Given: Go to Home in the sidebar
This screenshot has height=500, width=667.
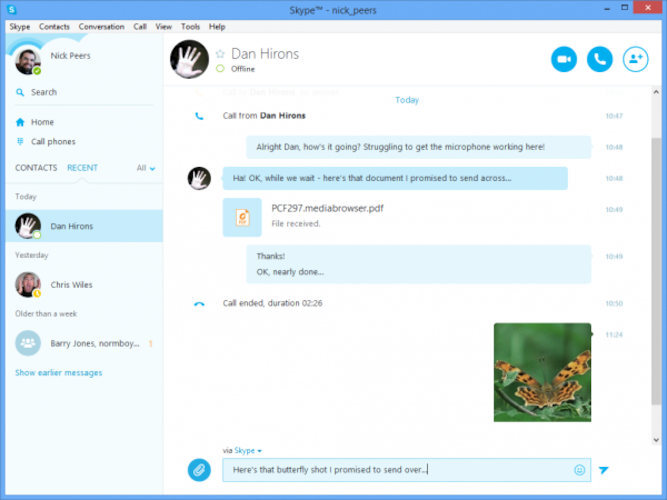Looking at the screenshot, I should point(42,122).
